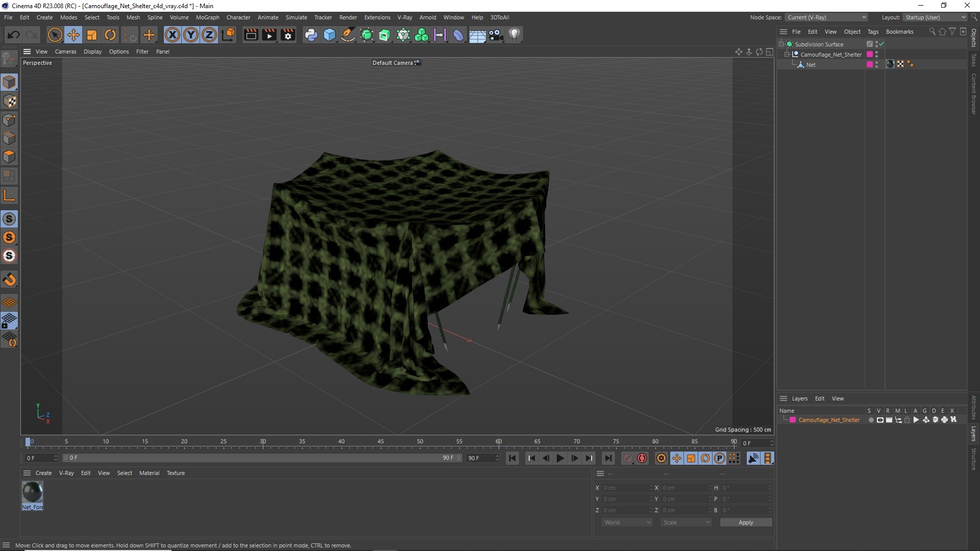Viewport: 980px width, 551px height.
Task: Open the Layout Startup dropdown
Action: [935, 17]
